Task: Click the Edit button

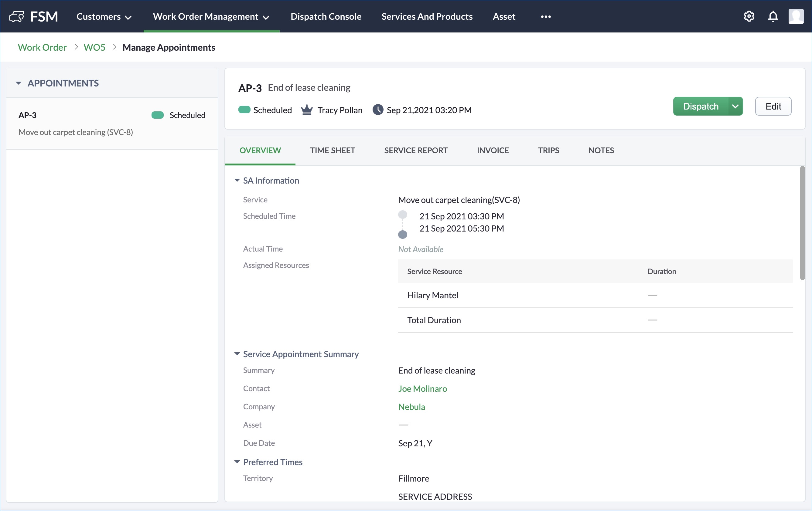Action: point(773,106)
